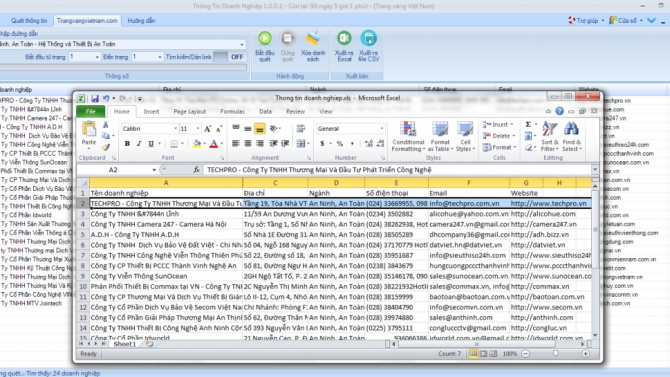Switch to the Review ribbon tab
This screenshot has height=377, width=670.
click(295, 112)
